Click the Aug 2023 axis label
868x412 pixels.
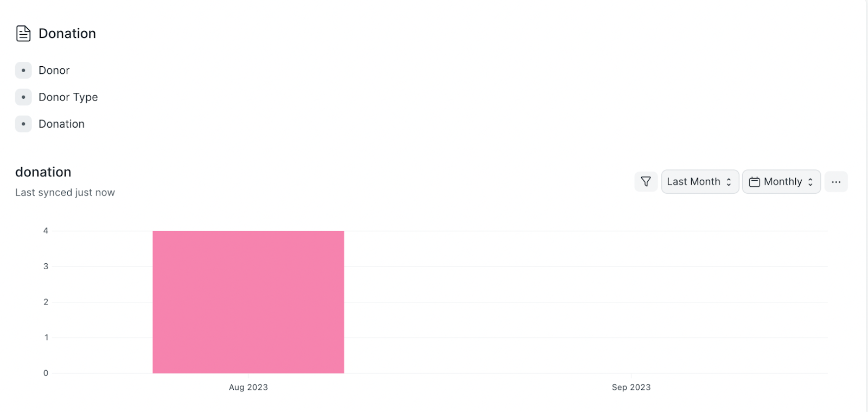(248, 387)
